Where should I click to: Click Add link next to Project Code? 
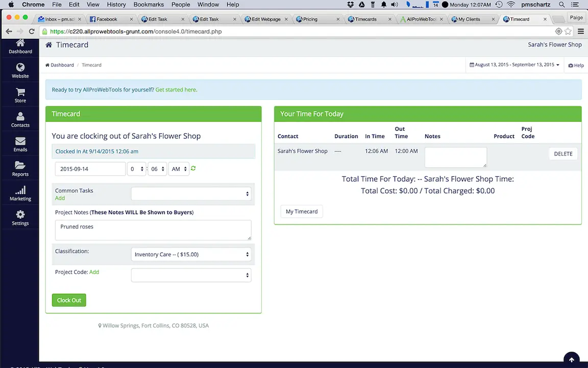94,272
